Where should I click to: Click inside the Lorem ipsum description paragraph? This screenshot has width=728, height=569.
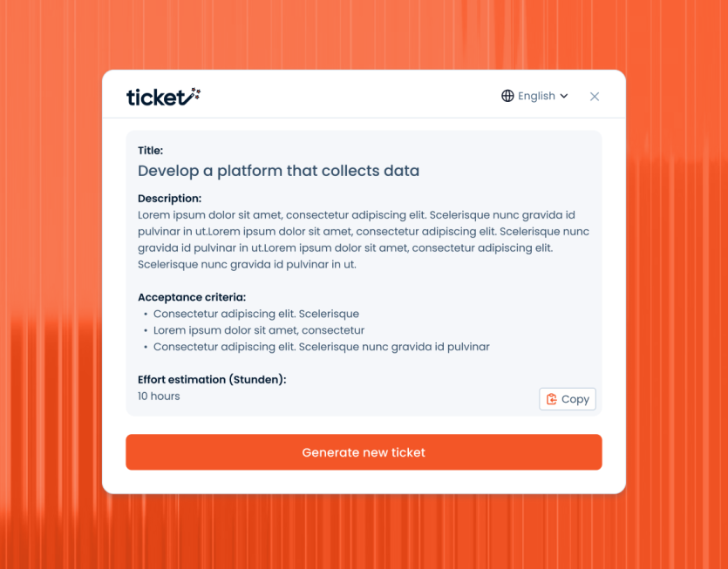point(364,240)
